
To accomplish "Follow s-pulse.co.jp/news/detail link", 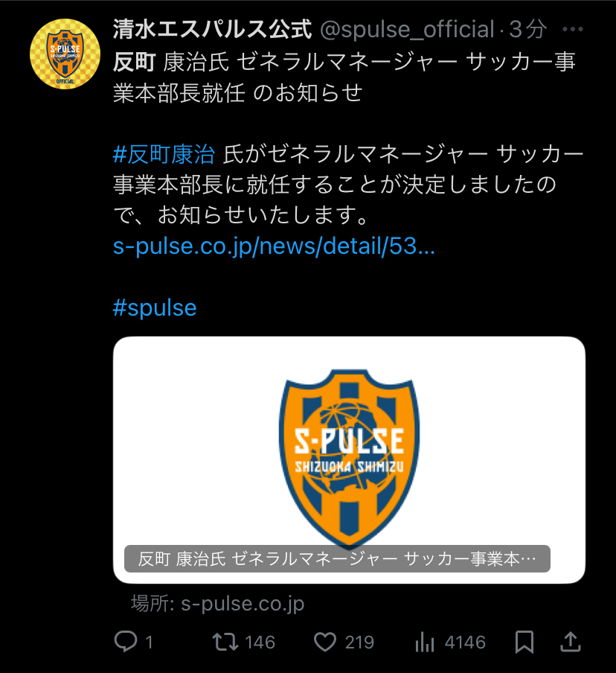I will (x=274, y=246).
